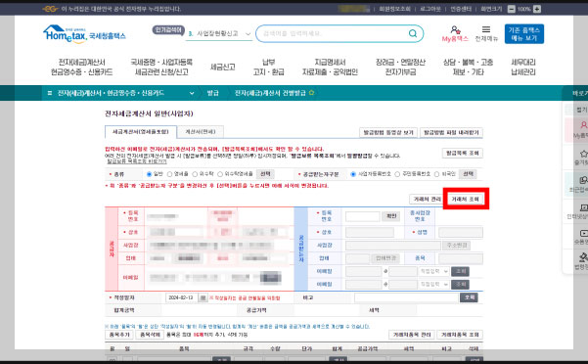Open 납부 고지·환급 menu

[x=268, y=68]
